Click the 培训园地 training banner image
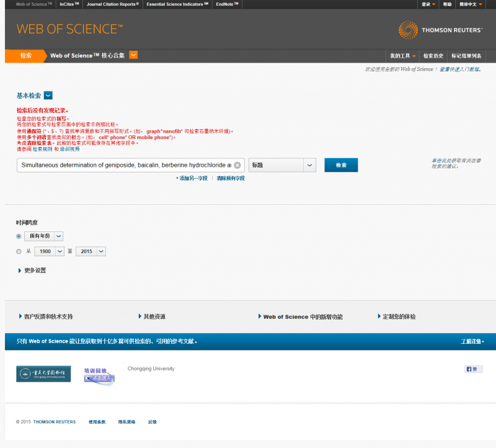 pos(99,376)
